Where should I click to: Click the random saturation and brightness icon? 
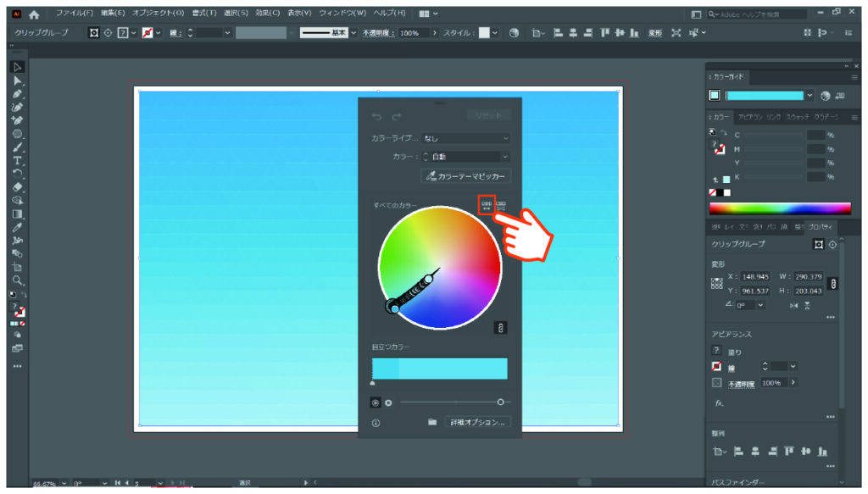[x=501, y=206]
